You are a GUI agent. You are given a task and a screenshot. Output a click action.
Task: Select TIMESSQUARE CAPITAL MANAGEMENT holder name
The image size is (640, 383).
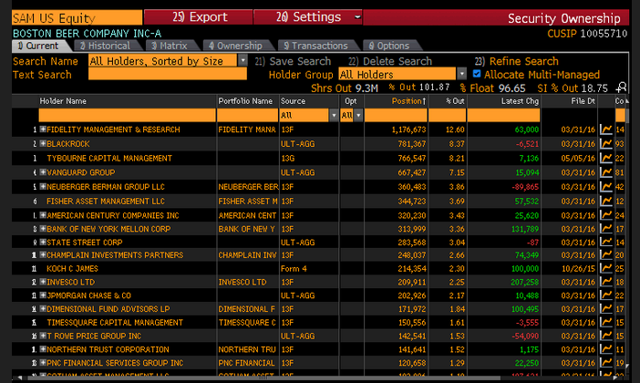click(115, 323)
